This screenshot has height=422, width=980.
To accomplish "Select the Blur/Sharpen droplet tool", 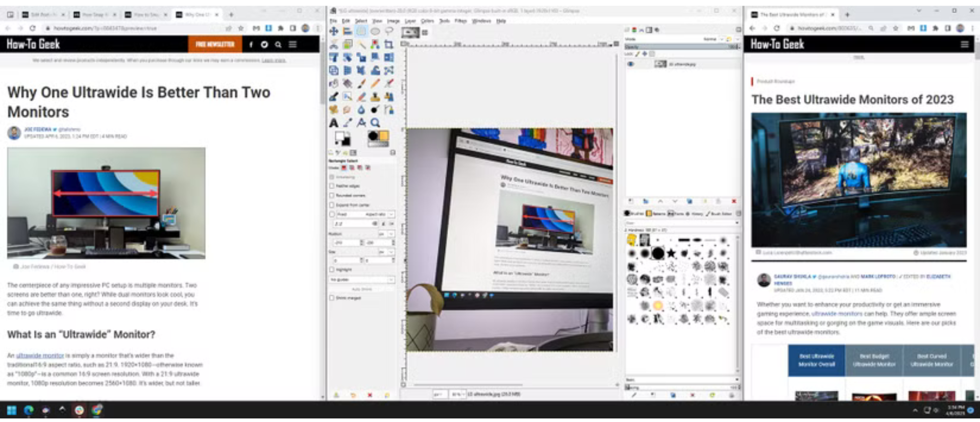I will [x=361, y=109].
